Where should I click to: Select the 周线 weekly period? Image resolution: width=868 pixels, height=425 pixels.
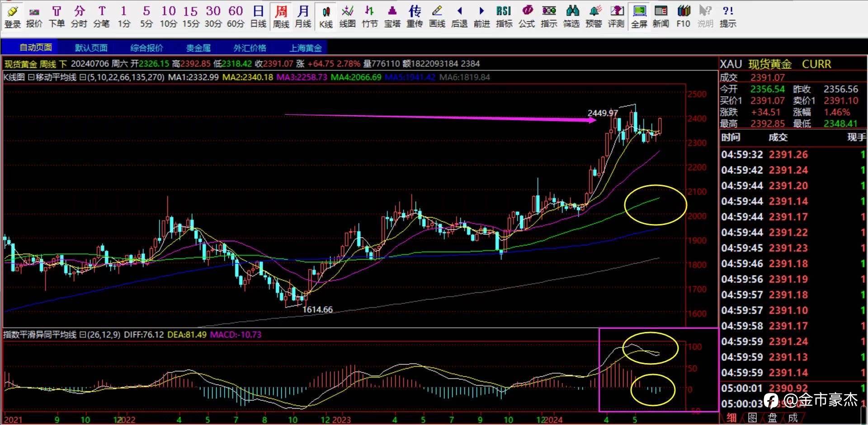[281, 16]
